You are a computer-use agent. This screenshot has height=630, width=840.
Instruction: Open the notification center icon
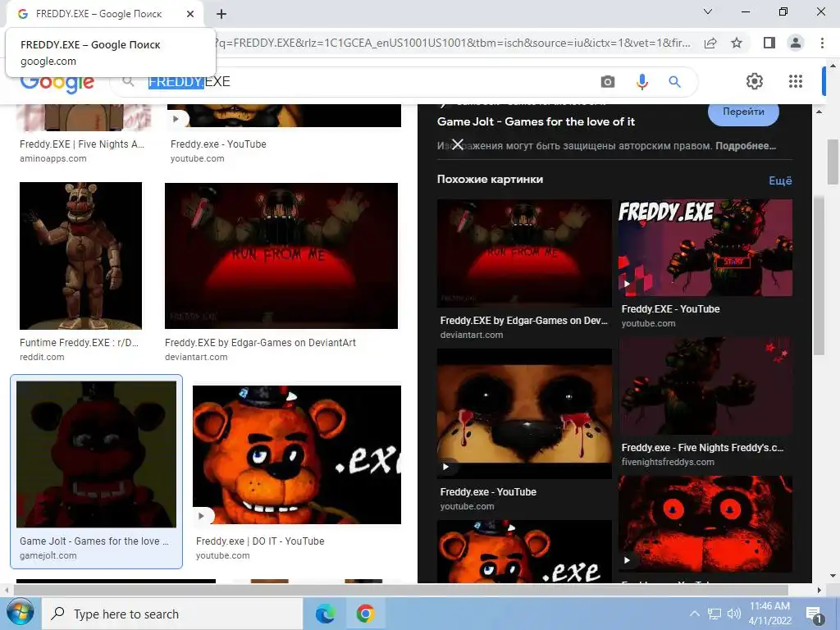tap(815, 614)
